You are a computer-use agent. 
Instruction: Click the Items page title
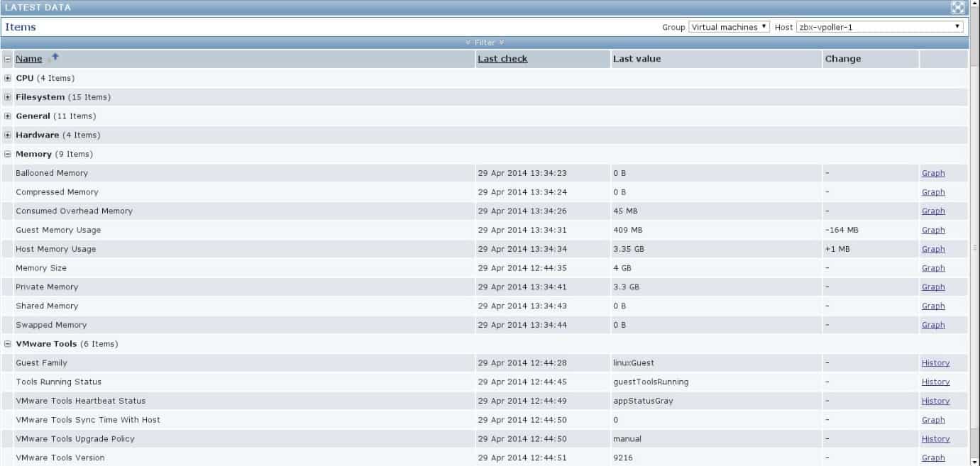click(x=21, y=27)
